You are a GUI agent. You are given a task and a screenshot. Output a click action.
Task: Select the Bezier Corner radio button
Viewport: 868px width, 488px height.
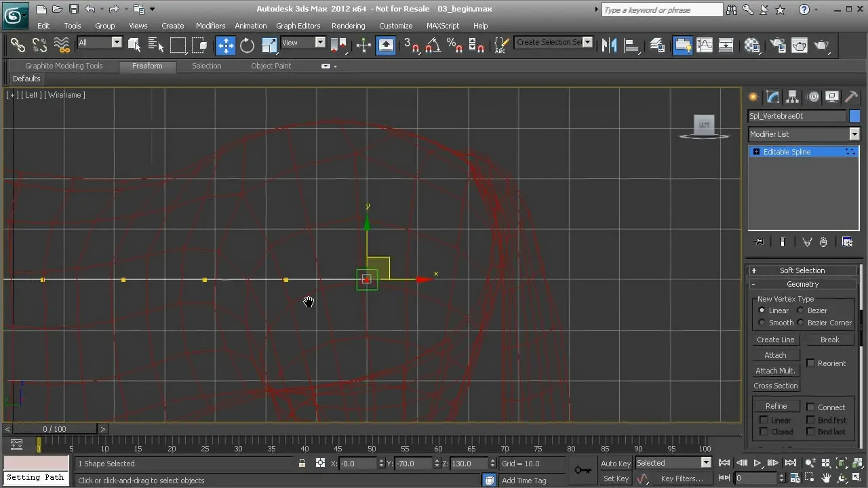pyautogui.click(x=801, y=323)
